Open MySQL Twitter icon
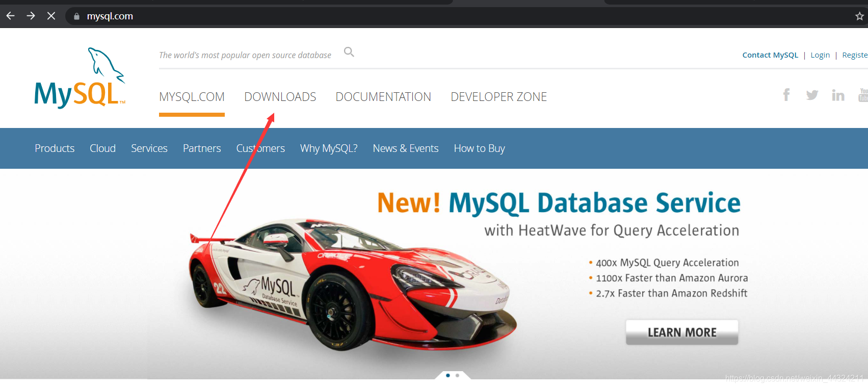Screen dimensions: 868x388 coord(812,95)
